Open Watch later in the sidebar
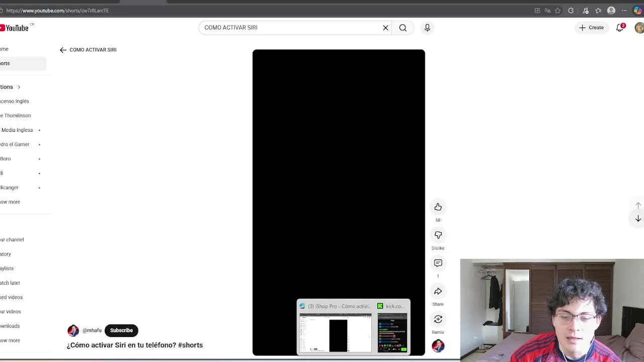 coord(10,283)
